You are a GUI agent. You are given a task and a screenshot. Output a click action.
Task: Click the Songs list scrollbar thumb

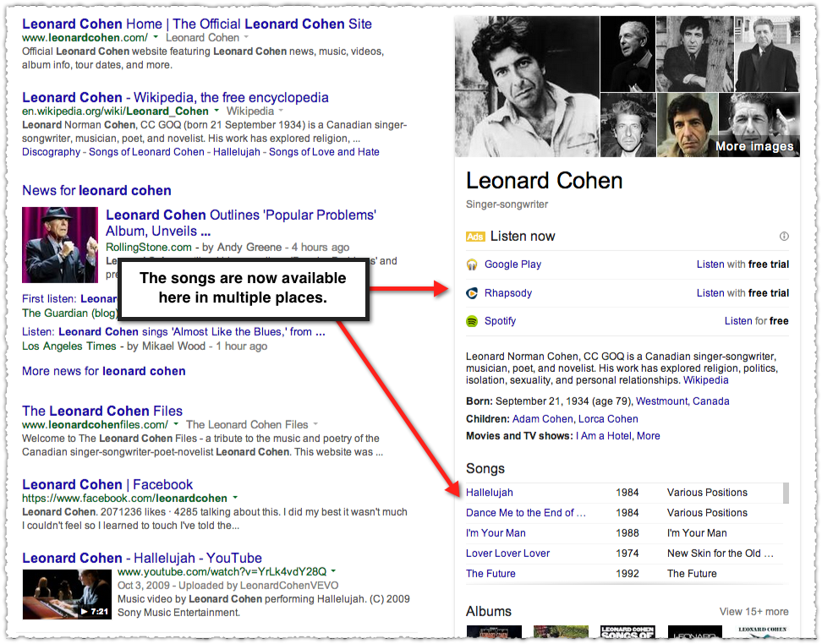(x=786, y=493)
